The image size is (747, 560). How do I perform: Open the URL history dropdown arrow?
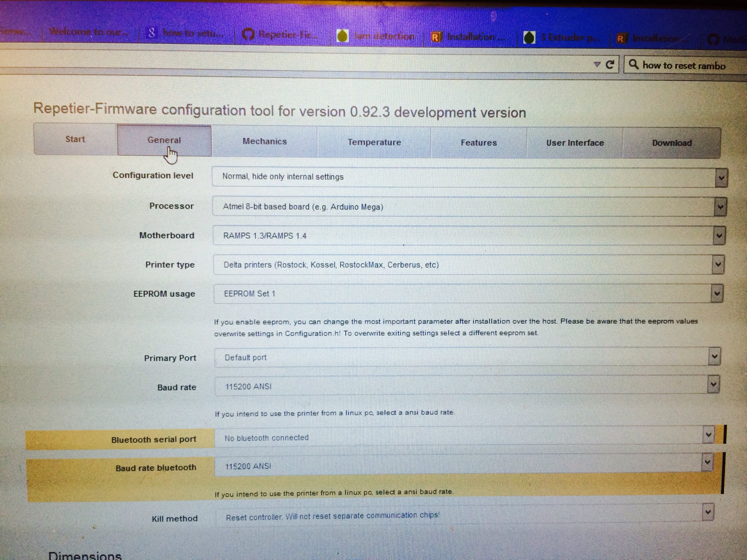pos(597,65)
